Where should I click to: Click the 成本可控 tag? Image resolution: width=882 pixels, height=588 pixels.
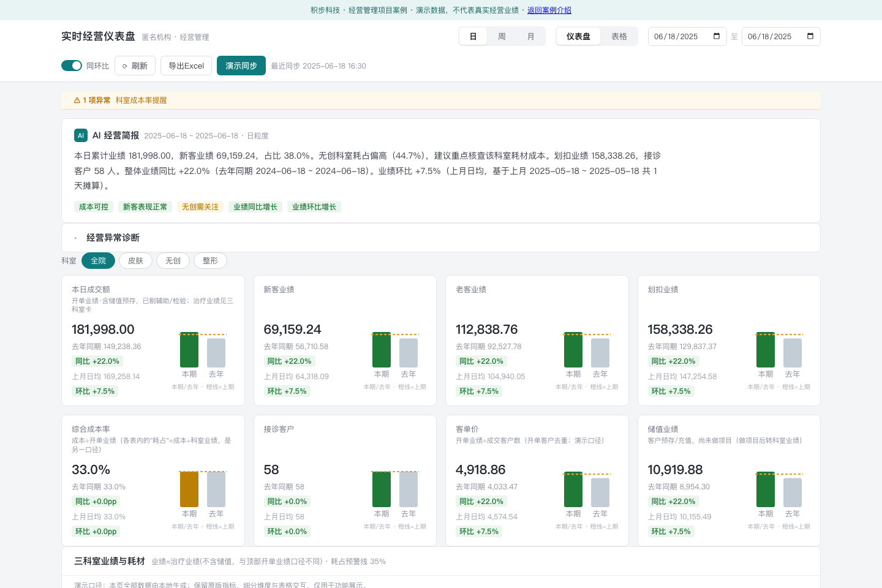coord(94,207)
